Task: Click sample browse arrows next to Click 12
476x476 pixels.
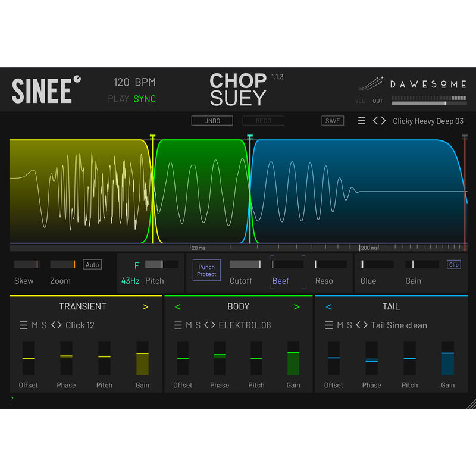Action: point(57,325)
